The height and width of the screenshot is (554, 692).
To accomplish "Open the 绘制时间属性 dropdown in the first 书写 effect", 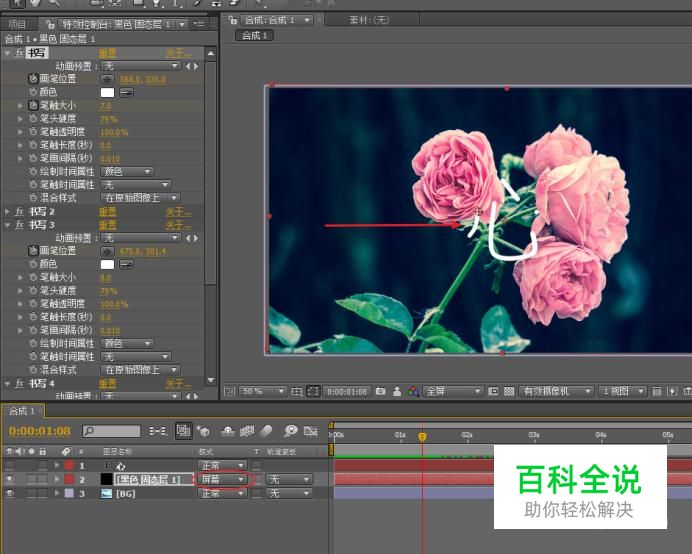I will (127, 172).
